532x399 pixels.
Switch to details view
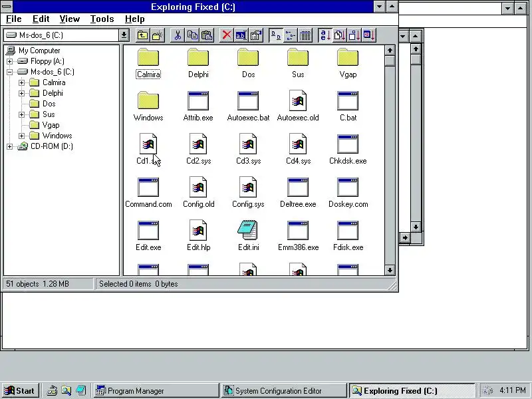[x=305, y=35]
